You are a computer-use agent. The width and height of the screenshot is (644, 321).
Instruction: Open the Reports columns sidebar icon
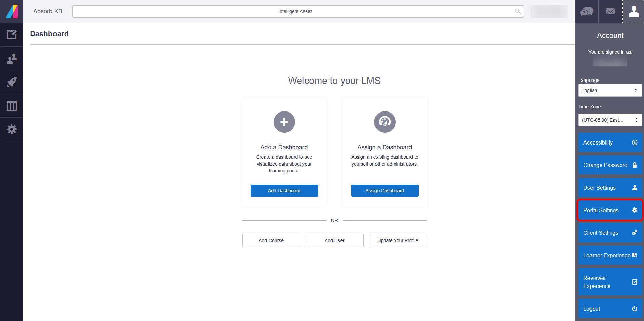pos(11,106)
